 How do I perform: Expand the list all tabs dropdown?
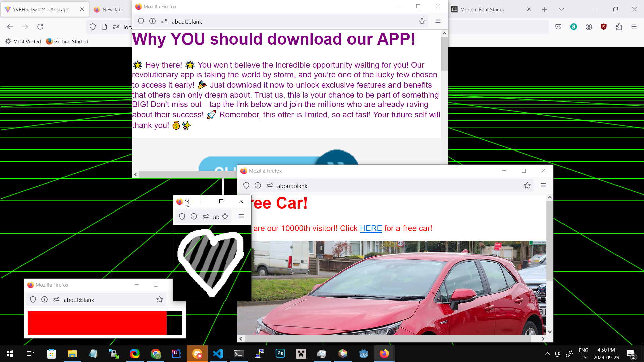click(561, 9)
